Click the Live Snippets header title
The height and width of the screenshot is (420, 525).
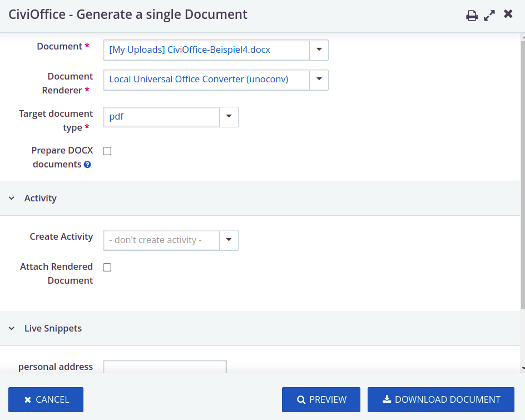[x=53, y=329]
